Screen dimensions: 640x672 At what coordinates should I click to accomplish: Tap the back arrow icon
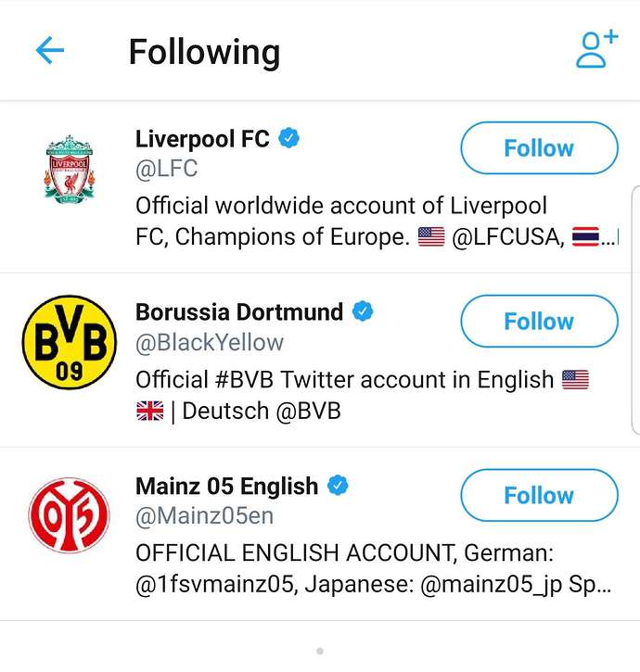point(50,50)
